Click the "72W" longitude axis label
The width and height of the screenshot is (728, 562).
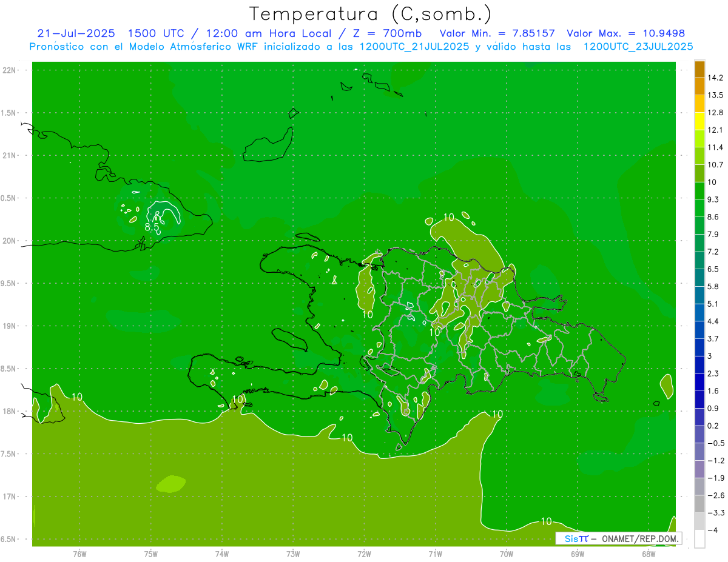364,554
